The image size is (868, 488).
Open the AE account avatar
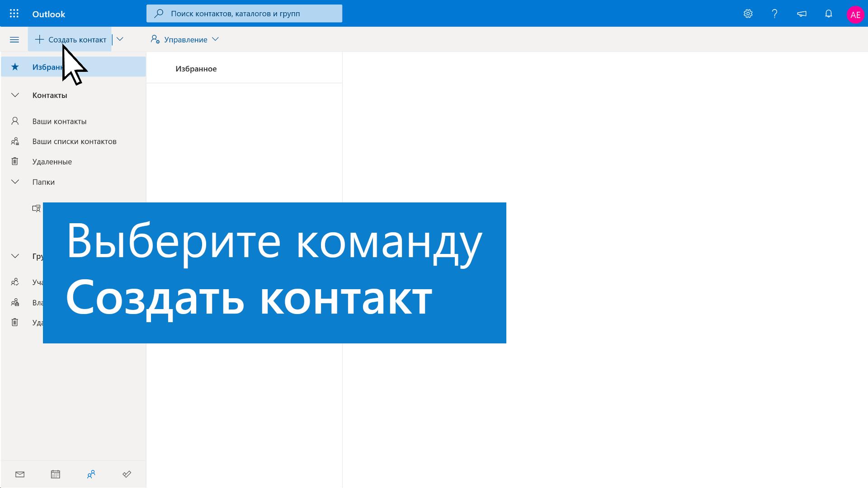point(855,14)
